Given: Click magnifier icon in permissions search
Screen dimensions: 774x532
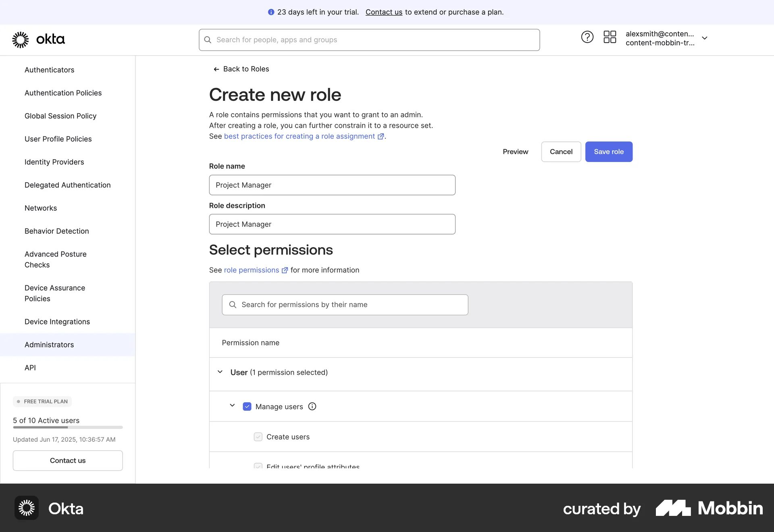Looking at the screenshot, I should click(x=233, y=305).
